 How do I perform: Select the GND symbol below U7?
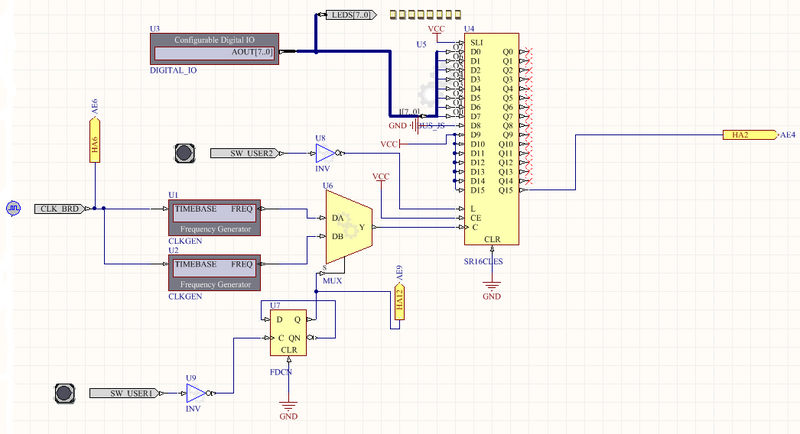[289, 409]
